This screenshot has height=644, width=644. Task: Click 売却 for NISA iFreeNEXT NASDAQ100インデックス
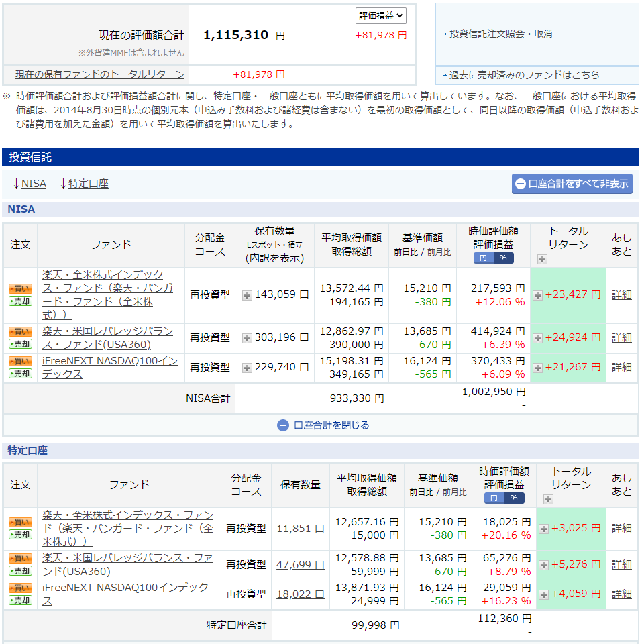click(21, 374)
